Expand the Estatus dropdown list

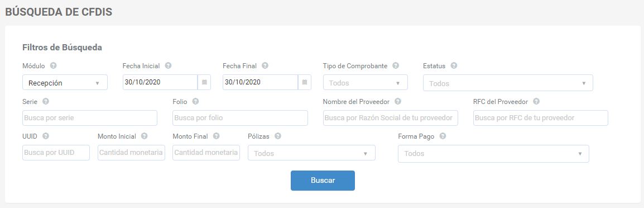(508, 83)
